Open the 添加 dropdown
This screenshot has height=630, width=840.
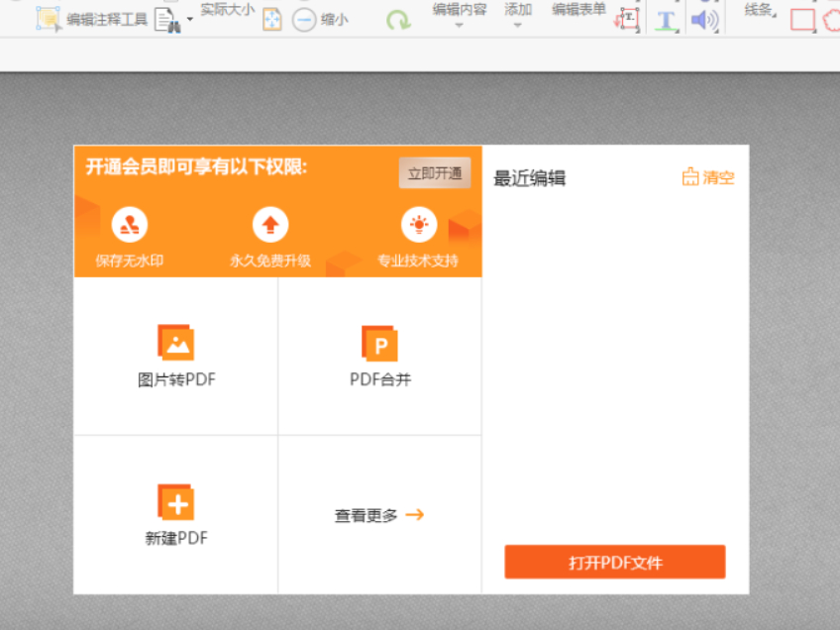517,15
